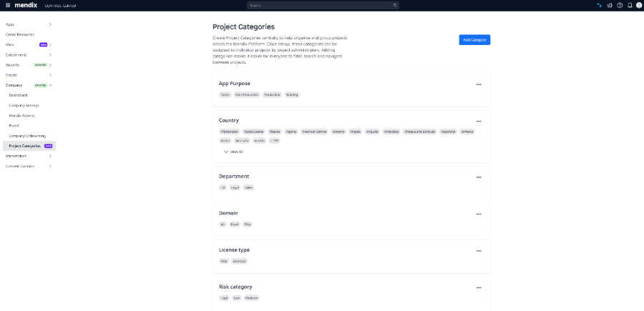
Task: Open the help question mark icon
Action: coord(620,5)
